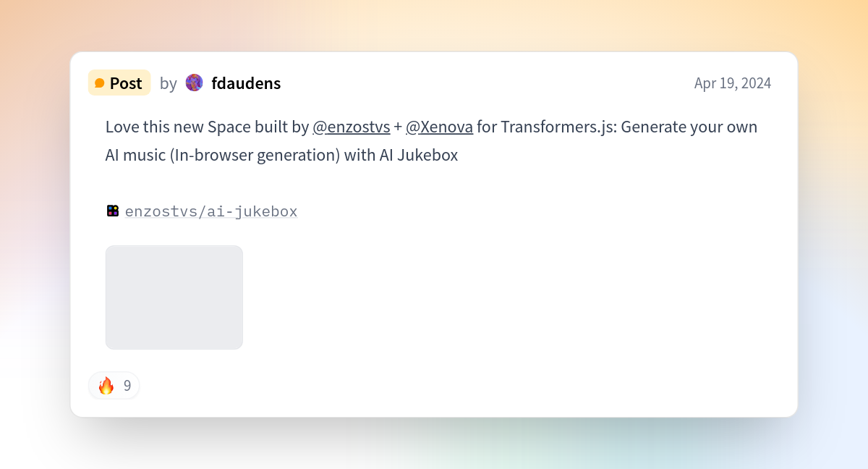Click the "AI Jukebox" text ending the post
The height and width of the screenshot is (469, 868).
418,156
